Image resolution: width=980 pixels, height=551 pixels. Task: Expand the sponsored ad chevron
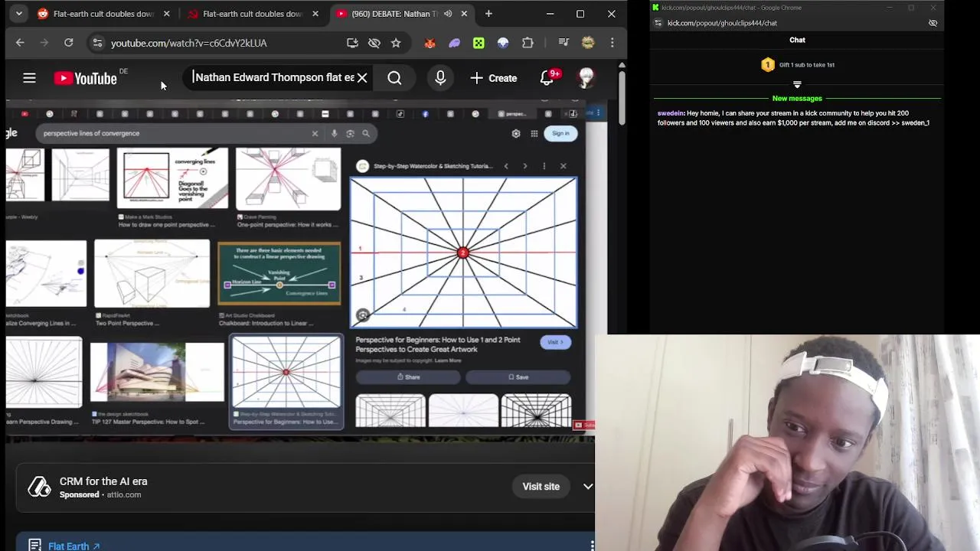point(588,487)
